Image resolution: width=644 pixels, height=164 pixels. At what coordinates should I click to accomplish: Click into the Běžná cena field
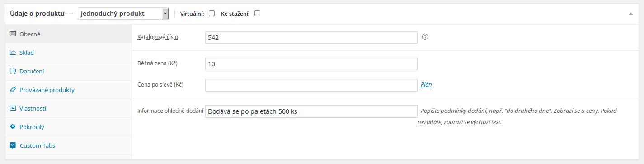coord(311,64)
